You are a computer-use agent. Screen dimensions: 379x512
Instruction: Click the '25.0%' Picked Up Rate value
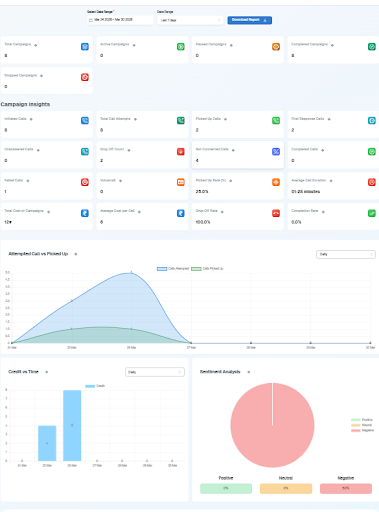click(202, 192)
